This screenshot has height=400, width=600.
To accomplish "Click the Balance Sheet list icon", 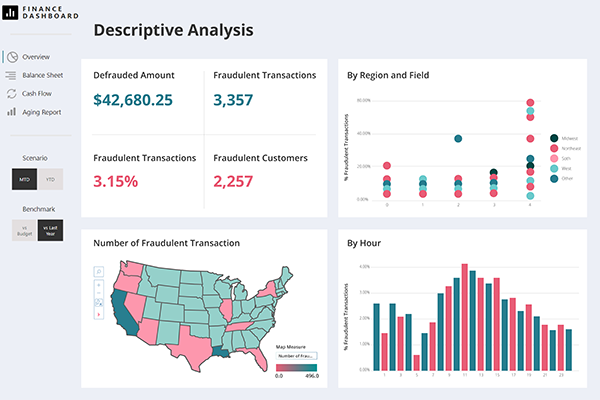I will 11,75.
